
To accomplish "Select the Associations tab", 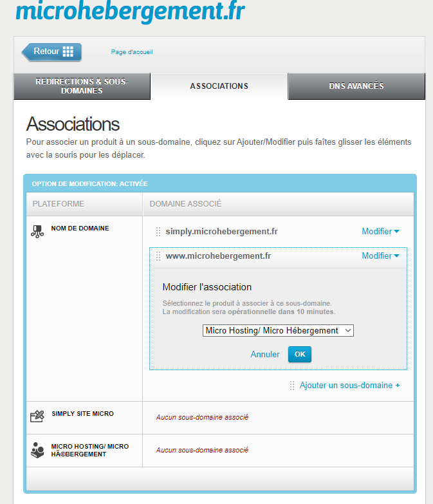I will pyautogui.click(x=219, y=86).
